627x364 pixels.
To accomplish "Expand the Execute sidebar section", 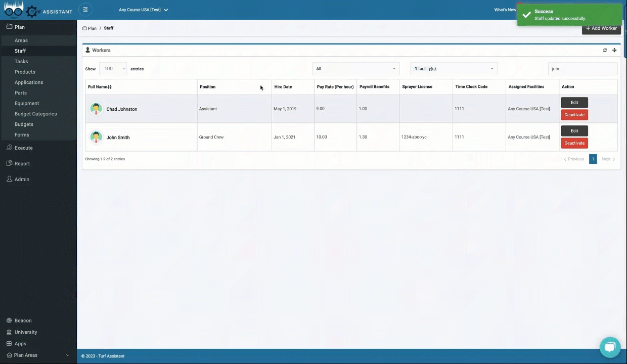I will (x=23, y=148).
